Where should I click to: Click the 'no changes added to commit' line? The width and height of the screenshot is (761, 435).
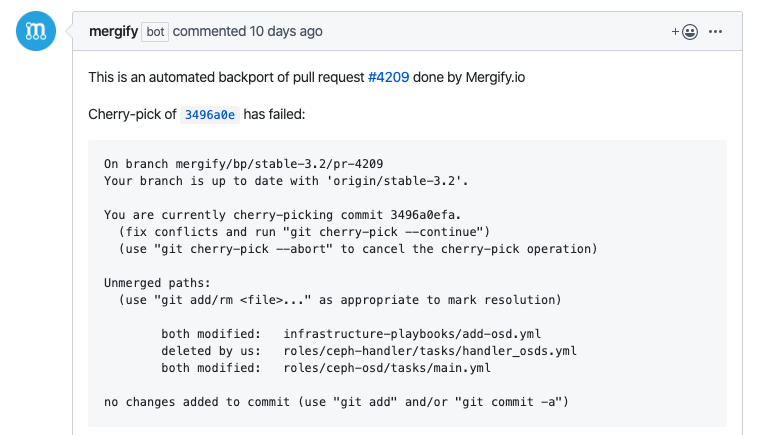[x=336, y=402]
